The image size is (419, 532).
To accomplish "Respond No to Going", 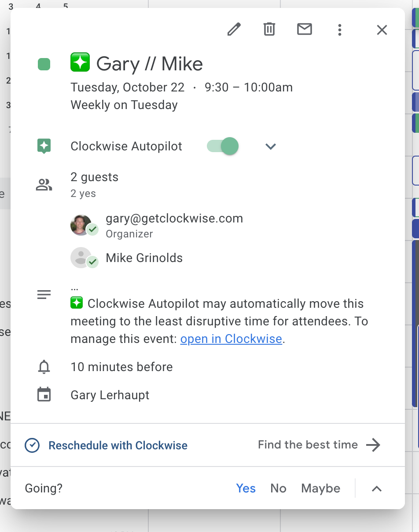I will 278,488.
